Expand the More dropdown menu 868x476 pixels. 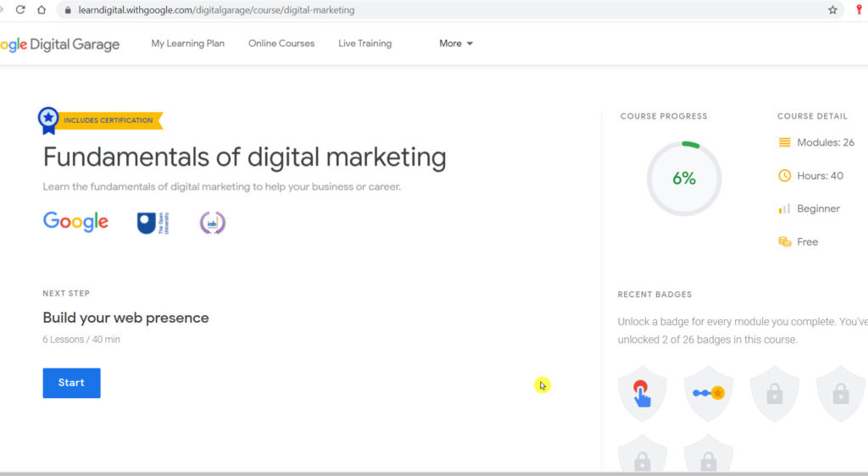[x=456, y=43]
